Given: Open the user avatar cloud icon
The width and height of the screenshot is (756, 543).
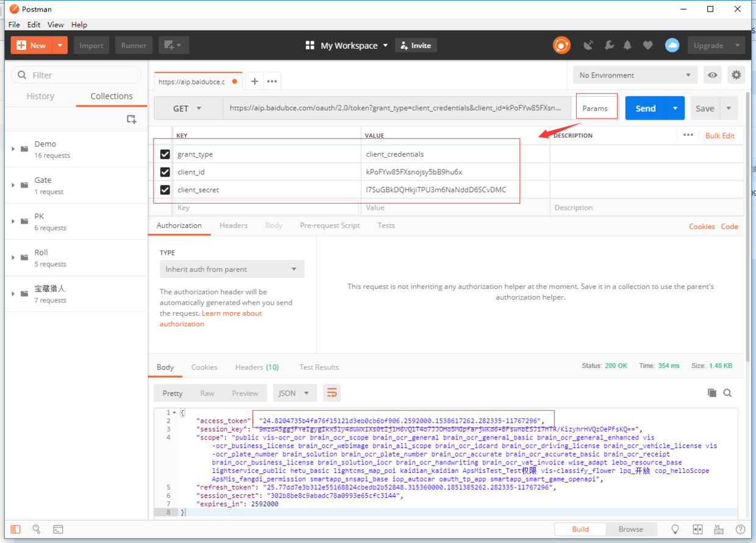Looking at the screenshot, I should (672, 45).
